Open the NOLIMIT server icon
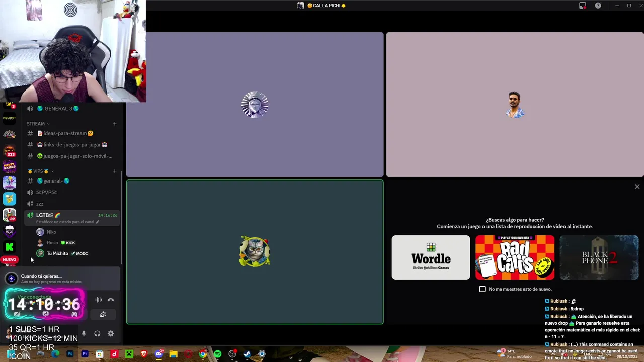 (x=9, y=119)
